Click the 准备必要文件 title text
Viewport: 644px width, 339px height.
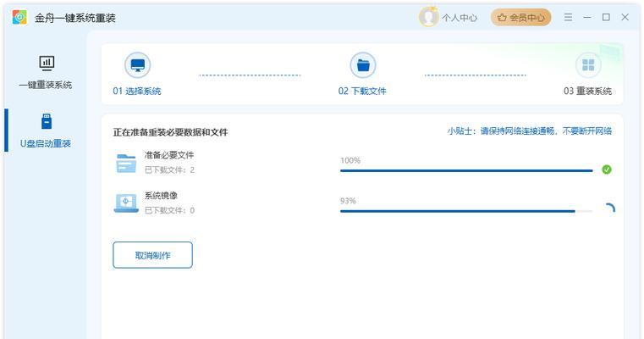[168, 155]
